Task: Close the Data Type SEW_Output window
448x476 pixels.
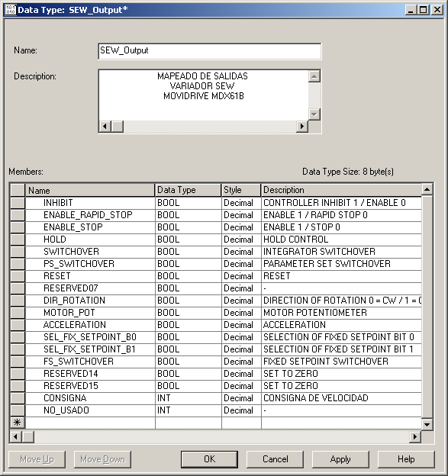Action: coord(437,10)
